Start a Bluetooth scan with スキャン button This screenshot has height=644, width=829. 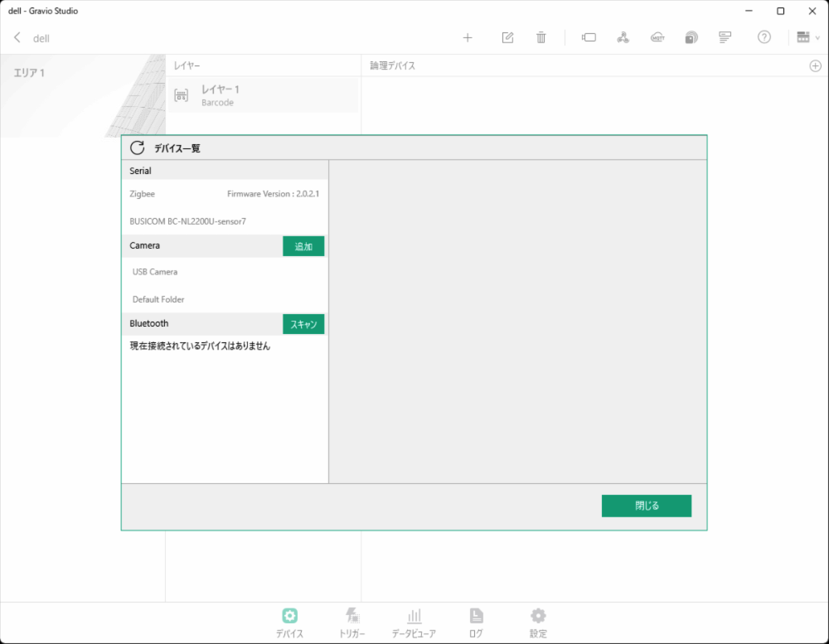pyautogui.click(x=303, y=323)
